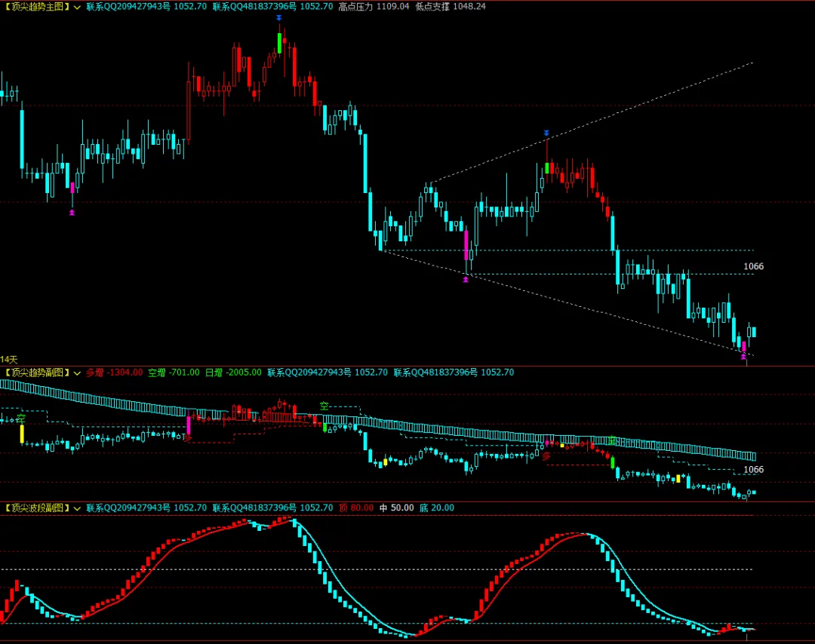Click 联系QQ481837396号 1052.70 in the main chart header

[273, 7]
